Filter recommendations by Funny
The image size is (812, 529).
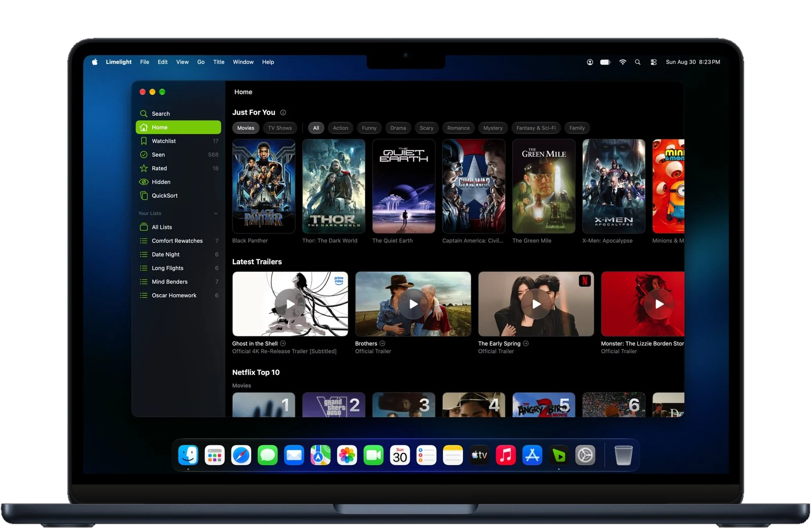click(x=369, y=128)
